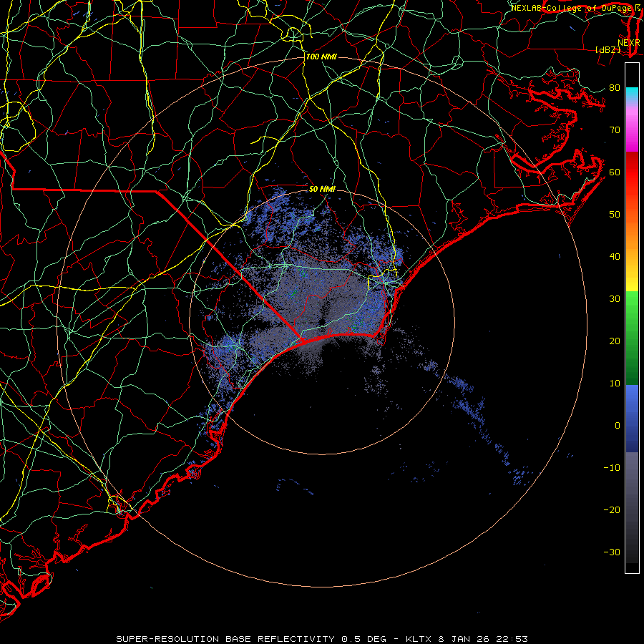
Task: Click the "NEXR" label above dBZ
Action: (628, 43)
